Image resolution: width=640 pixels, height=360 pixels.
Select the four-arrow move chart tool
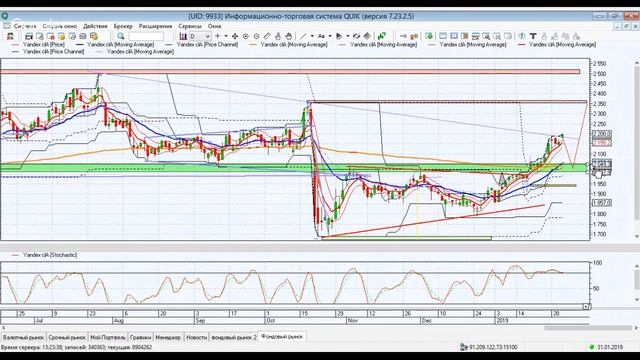pos(235,36)
